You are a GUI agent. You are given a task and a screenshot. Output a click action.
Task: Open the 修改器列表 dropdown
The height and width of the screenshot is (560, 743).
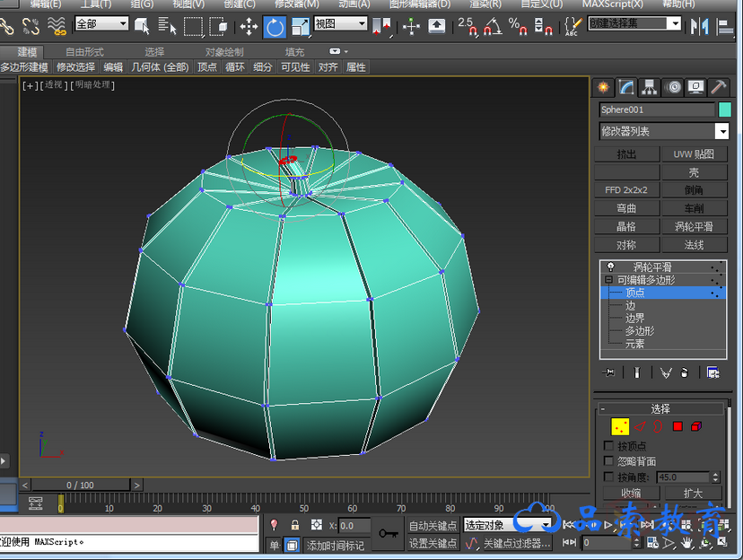click(x=662, y=131)
